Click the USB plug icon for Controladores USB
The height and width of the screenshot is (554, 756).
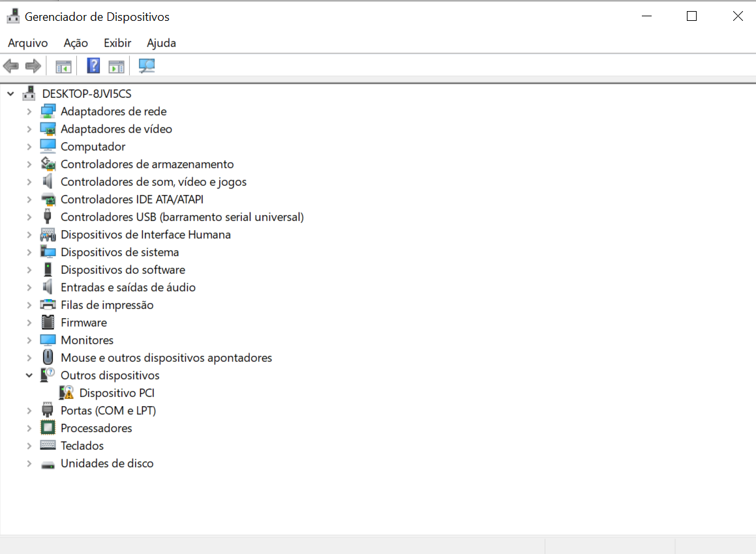(47, 217)
